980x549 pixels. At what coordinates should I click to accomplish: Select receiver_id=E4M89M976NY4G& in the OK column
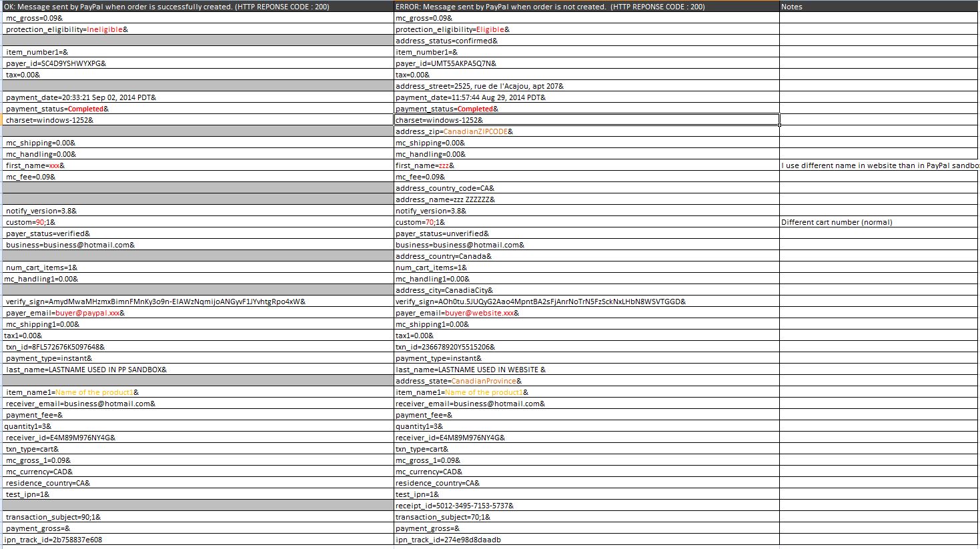click(198, 438)
